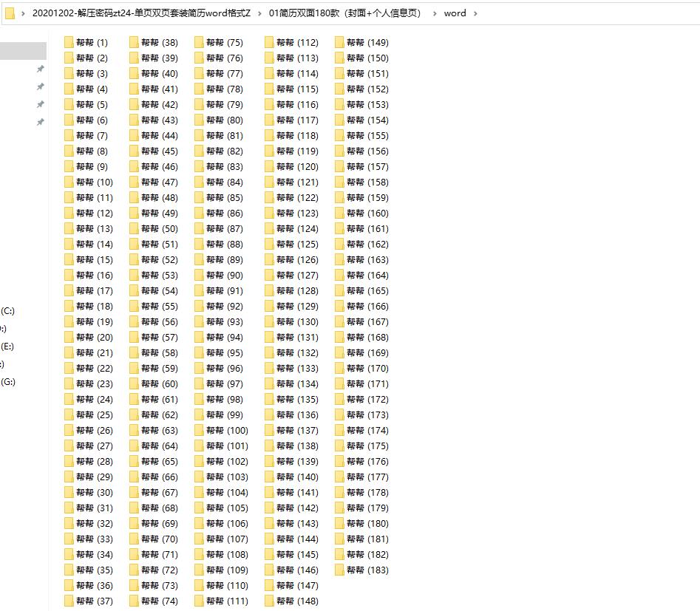Select folder name 帮帮 (105)

(228, 508)
